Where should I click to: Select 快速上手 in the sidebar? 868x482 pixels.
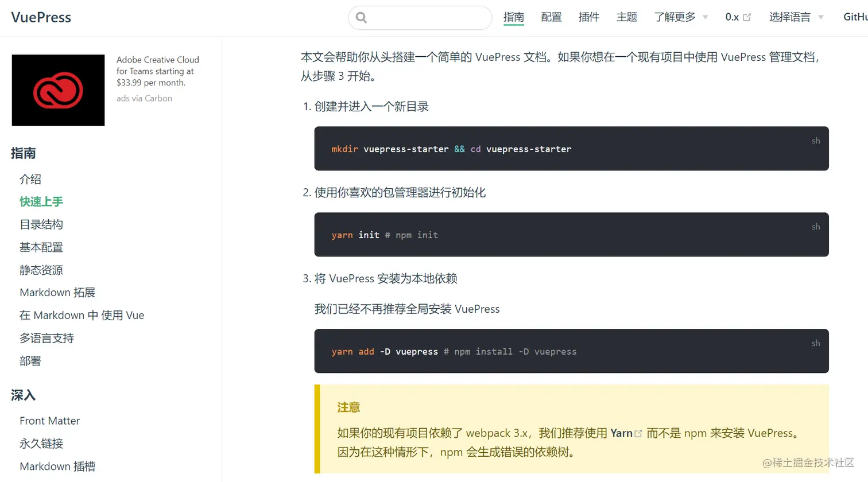(41, 201)
